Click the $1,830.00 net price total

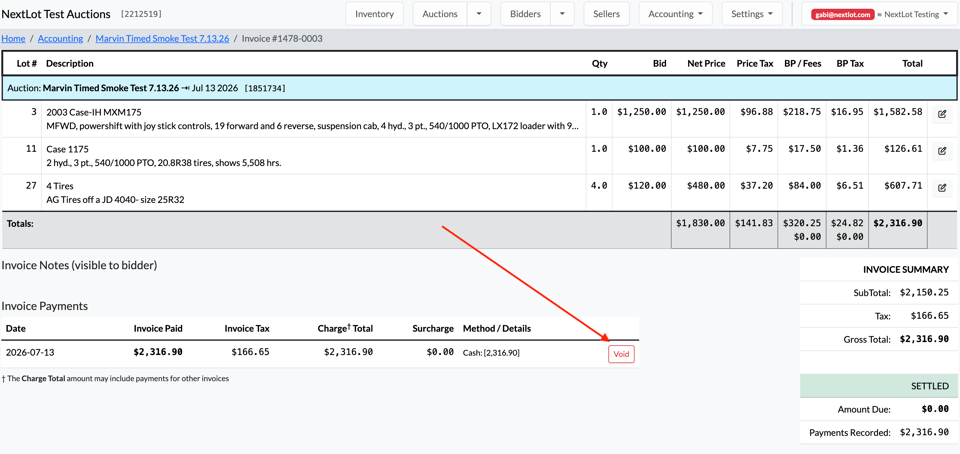(700, 223)
